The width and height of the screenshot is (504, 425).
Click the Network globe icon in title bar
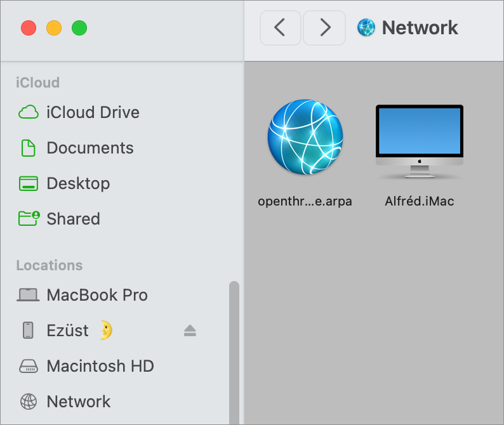(366, 27)
